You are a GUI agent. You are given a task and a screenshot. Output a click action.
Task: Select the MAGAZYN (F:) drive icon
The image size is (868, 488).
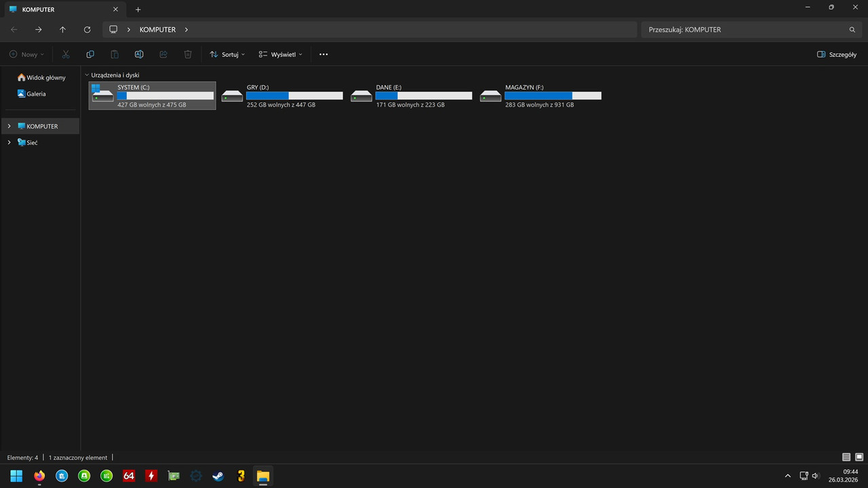[491, 96]
